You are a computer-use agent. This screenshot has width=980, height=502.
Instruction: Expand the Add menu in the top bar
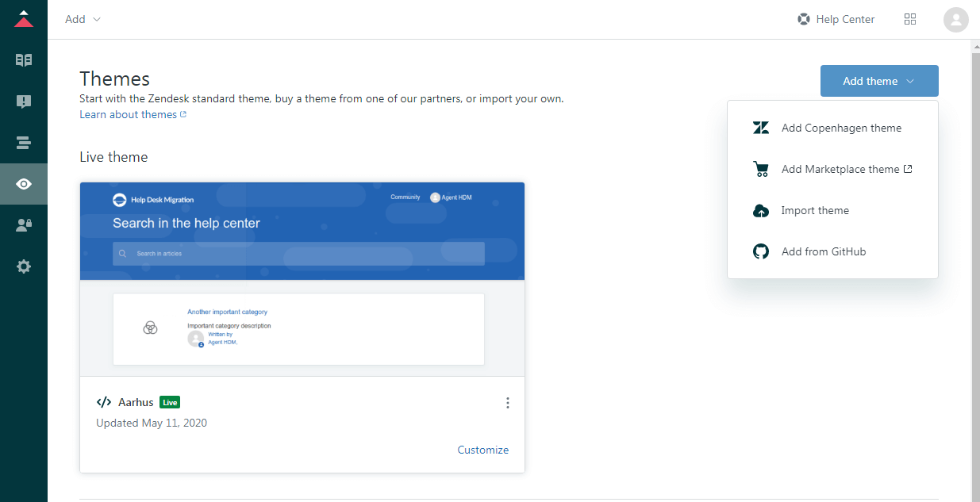[x=82, y=18]
